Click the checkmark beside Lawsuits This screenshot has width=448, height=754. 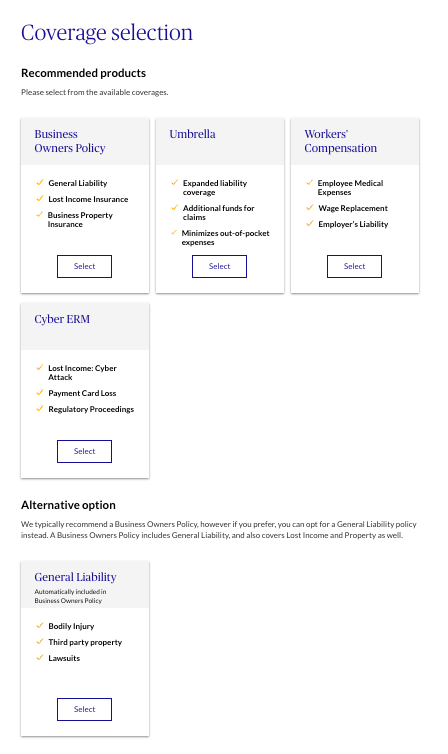pyautogui.click(x=40, y=657)
